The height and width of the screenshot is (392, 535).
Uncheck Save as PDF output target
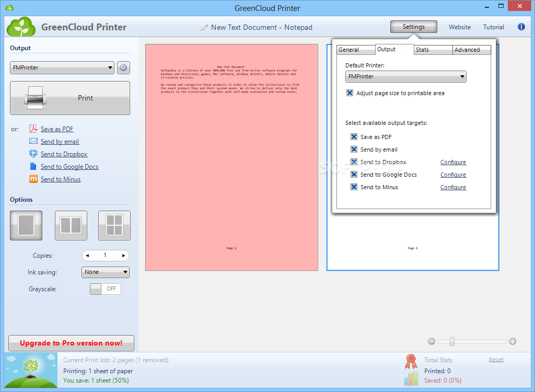pyautogui.click(x=354, y=136)
